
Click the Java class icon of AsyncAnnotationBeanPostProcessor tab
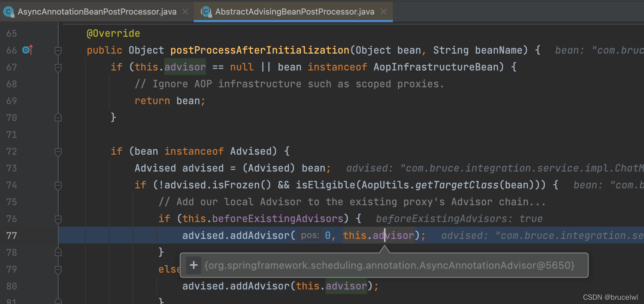click(8, 12)
